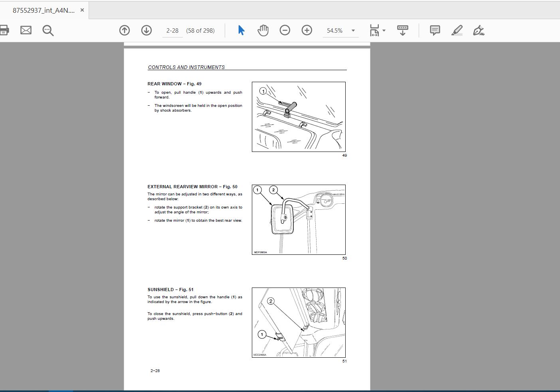
Task: Close the 87552937_int_A4N tab
Action: 82,10
